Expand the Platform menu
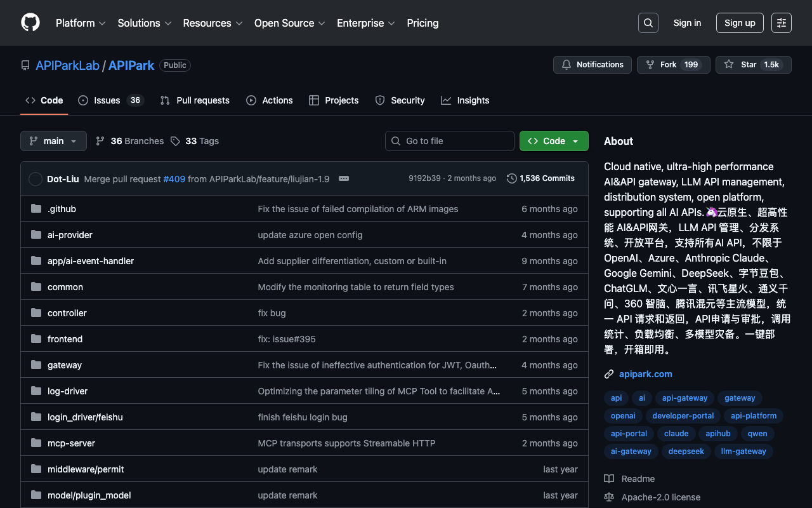The image size is (812, 508). click(81, 23)
